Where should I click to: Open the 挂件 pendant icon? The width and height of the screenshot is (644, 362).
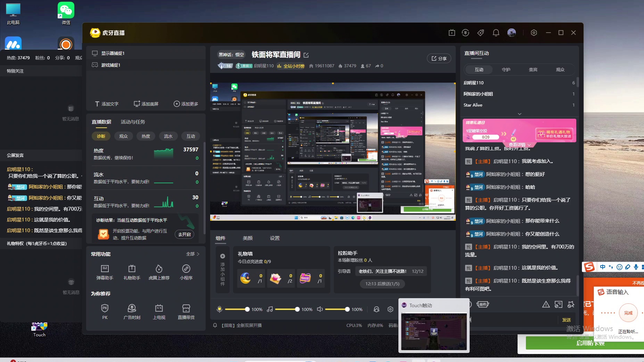point(482,304)
